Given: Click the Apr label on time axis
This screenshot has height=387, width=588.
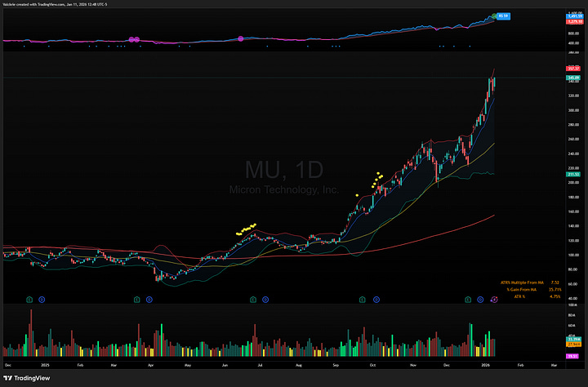Looking at the screenshot, I should [151, 365].
